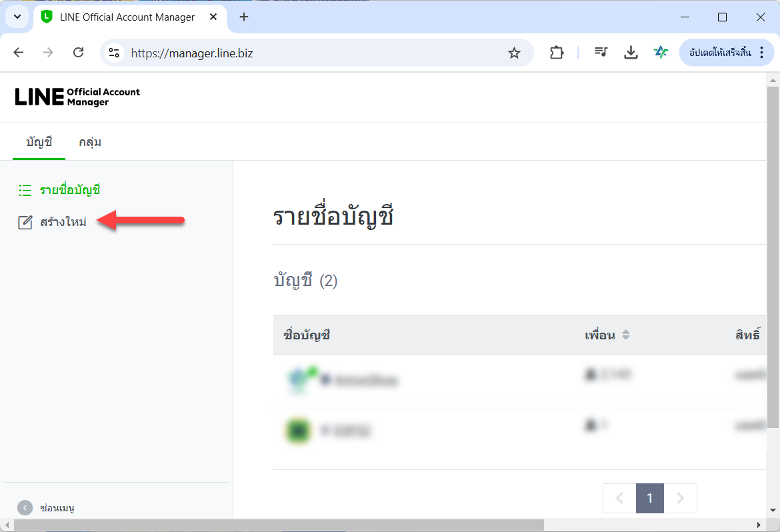Open the Chrome three-dot menu
780x532 pixels.
click(761, 52)
